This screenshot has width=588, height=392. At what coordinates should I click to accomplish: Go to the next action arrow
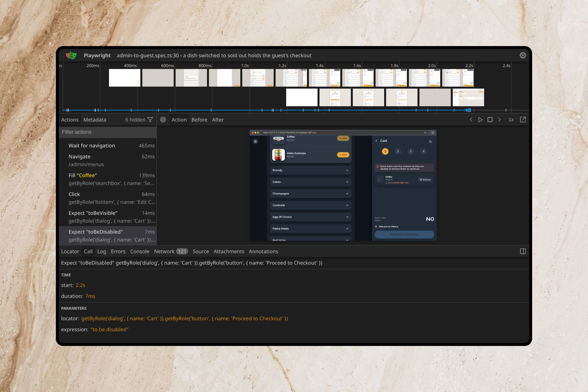tap(500, 120)
